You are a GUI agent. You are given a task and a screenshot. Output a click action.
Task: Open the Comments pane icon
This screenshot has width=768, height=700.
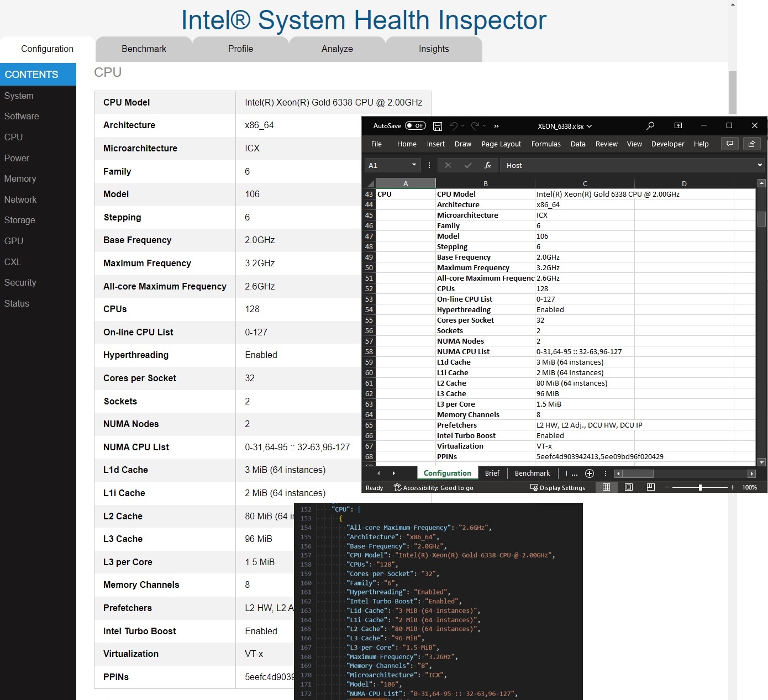click(x=730, y=144)
